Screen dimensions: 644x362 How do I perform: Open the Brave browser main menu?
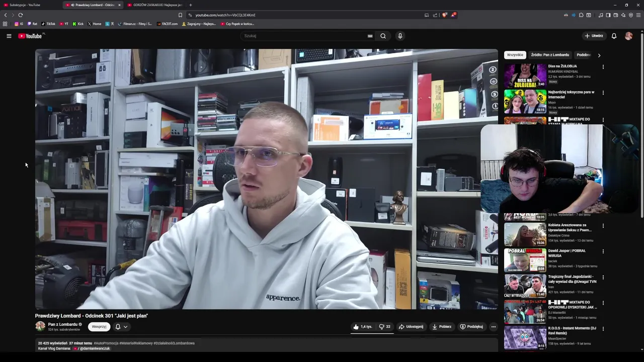coord(638,15)
